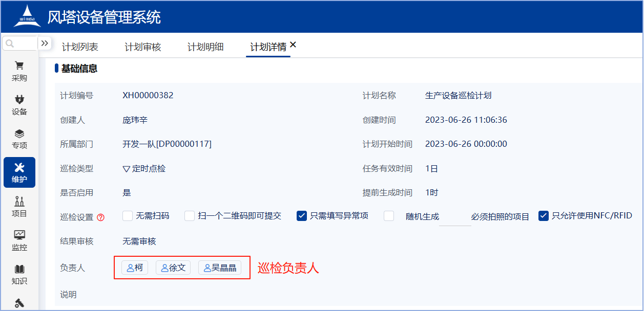Enable the 无需扫码 checkbox
644x311 pixels.
pos(128,216)
